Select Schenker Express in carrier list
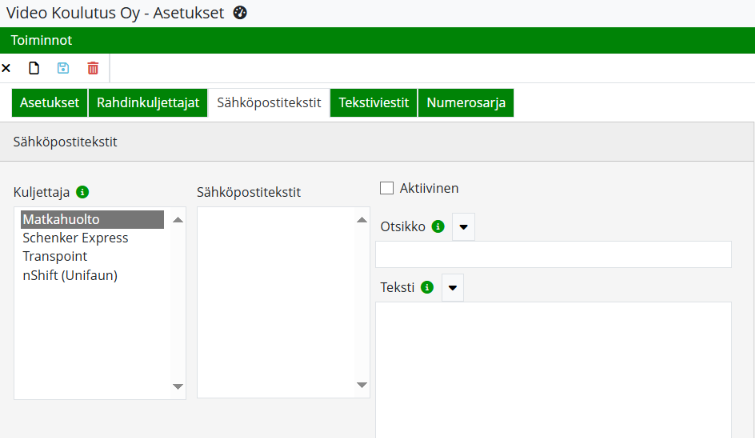The height and width of the screenshot is (438, 755). tap(75, 238)
